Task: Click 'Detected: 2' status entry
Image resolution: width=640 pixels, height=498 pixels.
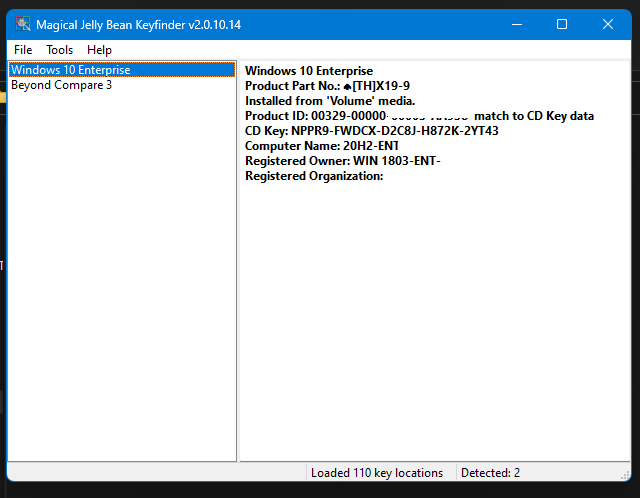Action: pos(490,473)
